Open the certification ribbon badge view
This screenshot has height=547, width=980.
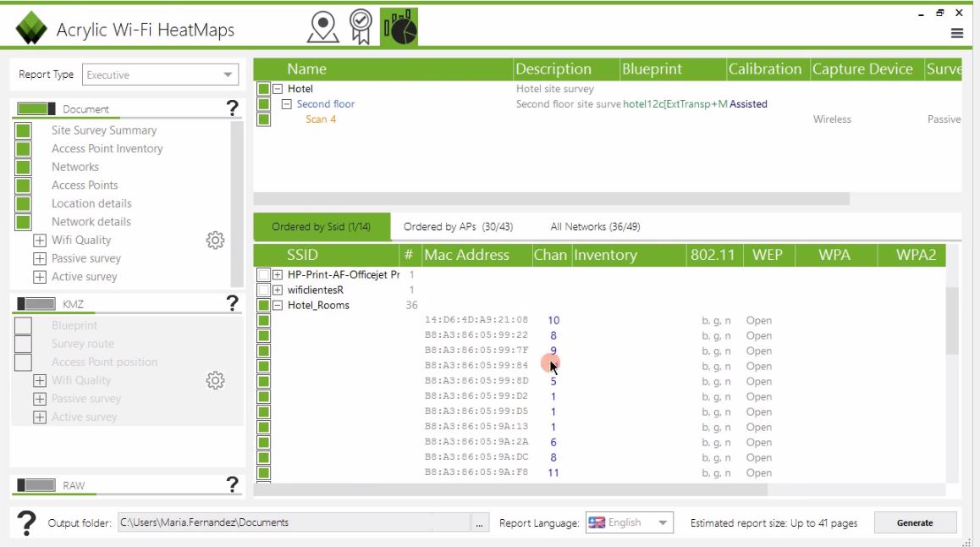pyautogui.click(x=361, y=27)
